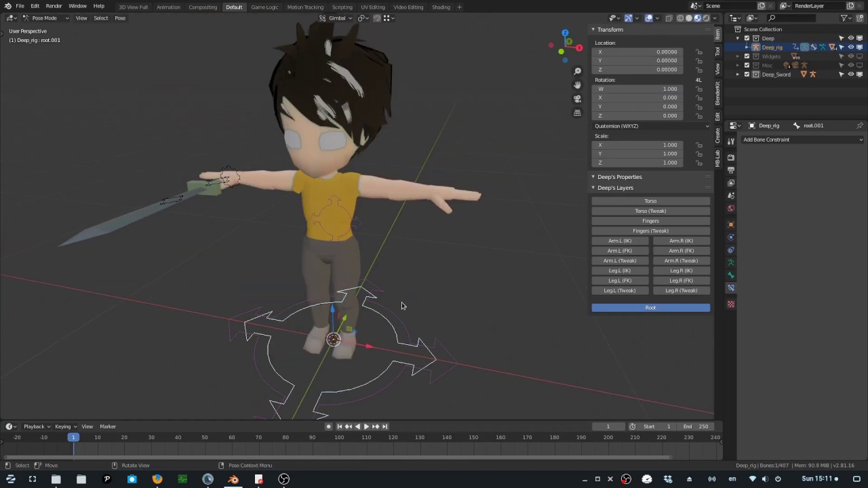Open Firefox from the taskbar
The width and height of the screenshot is (868, 488).
[x=157, y=479]
